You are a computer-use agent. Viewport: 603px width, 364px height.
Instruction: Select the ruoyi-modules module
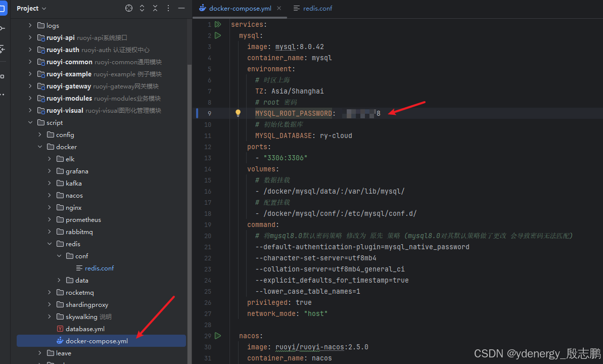click(99, 98)
